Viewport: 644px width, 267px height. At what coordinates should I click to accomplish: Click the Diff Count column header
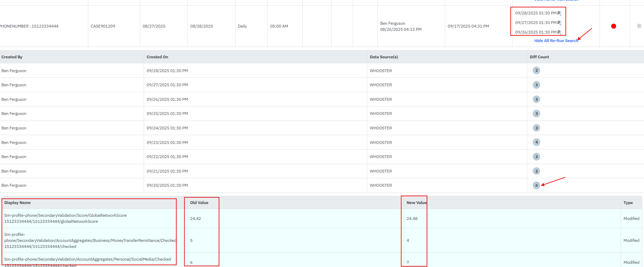pos(539,57)
